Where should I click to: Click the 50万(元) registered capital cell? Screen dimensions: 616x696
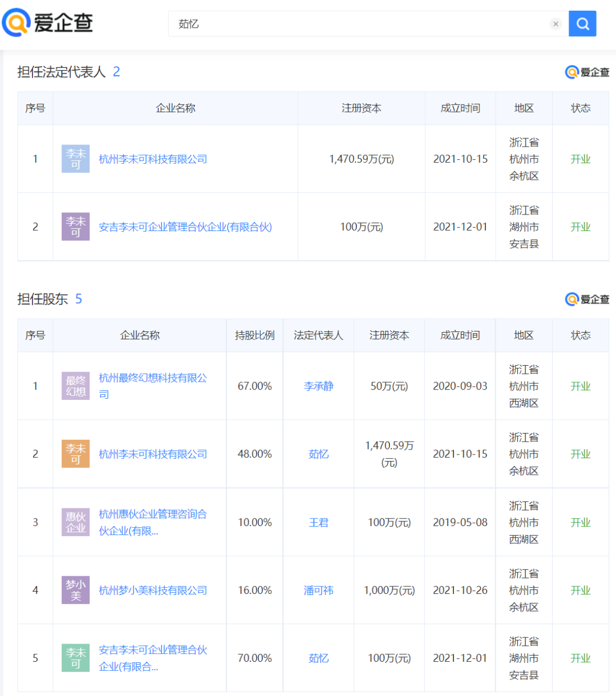(389, 386)
